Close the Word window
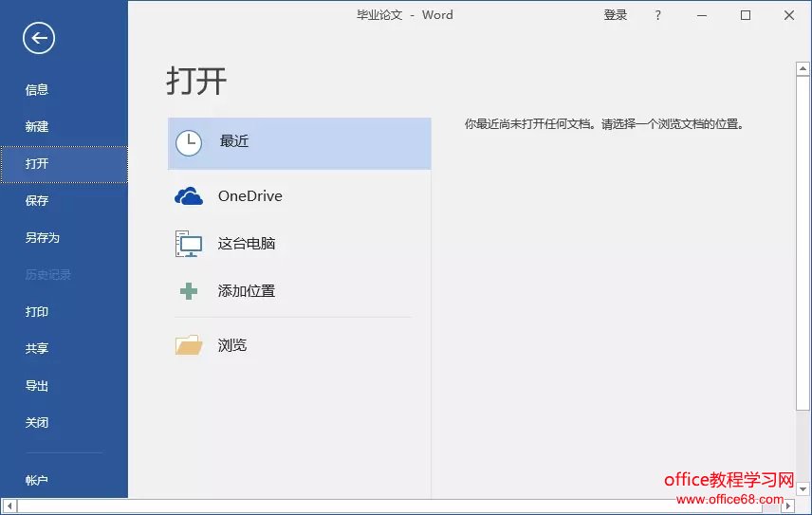This screenshot has width=812, height=515. [x=788, y=15]
